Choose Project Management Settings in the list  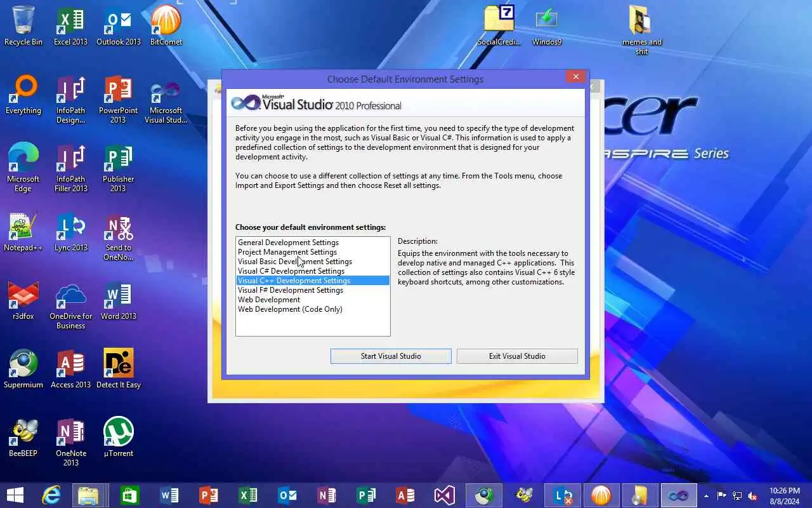click(x=312, y=252)
